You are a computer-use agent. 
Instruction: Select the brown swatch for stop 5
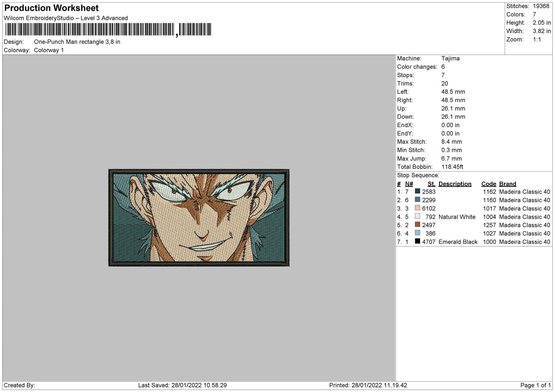[417, 225]
